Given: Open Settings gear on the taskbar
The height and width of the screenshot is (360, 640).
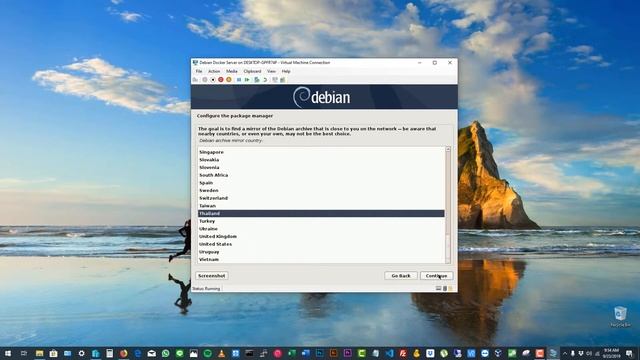Looking at the screenshot, I should pyautogui.click(x=82, y=353).
